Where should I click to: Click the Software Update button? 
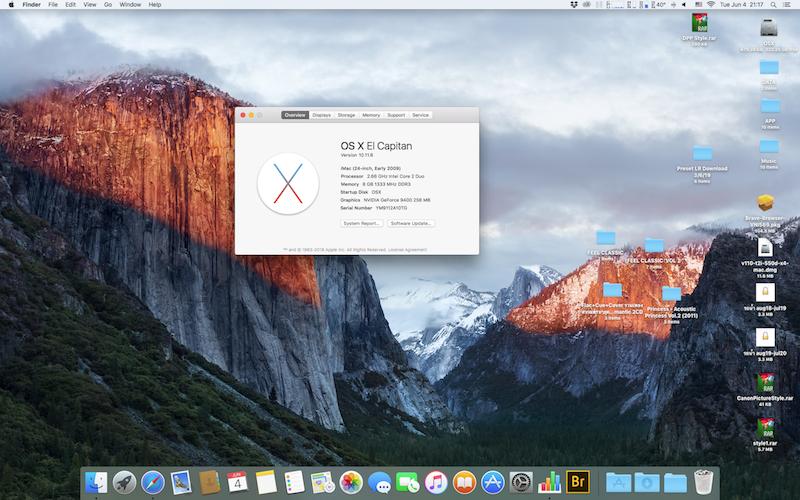pyautogui.click(x=411, y=223)
